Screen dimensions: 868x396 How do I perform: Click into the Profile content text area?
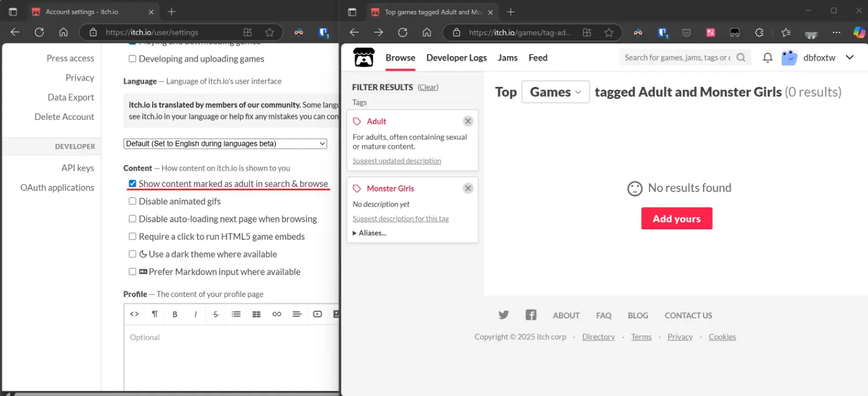[231, 359]
